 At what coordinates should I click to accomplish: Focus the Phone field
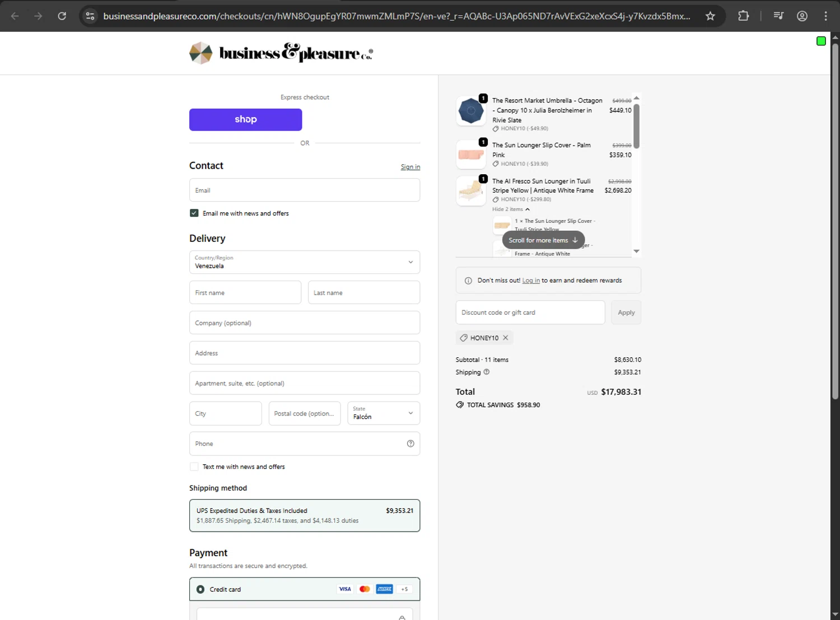[x=305, y=444]
